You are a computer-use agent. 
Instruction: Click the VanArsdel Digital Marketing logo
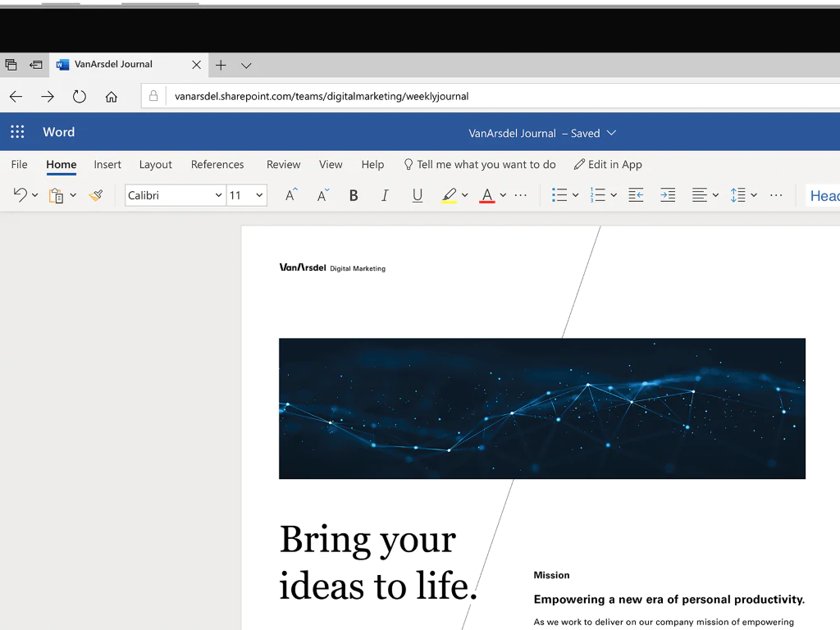332,267
